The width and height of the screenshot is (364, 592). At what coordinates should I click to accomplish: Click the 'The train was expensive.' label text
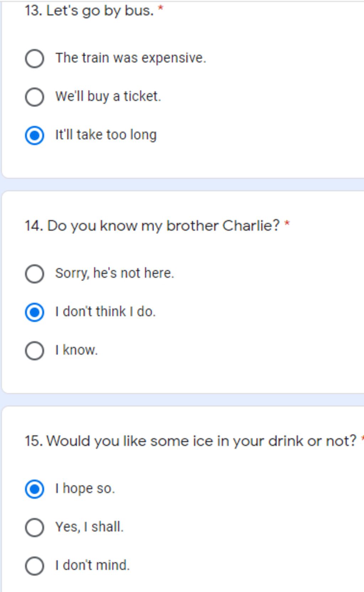point(130,58)
